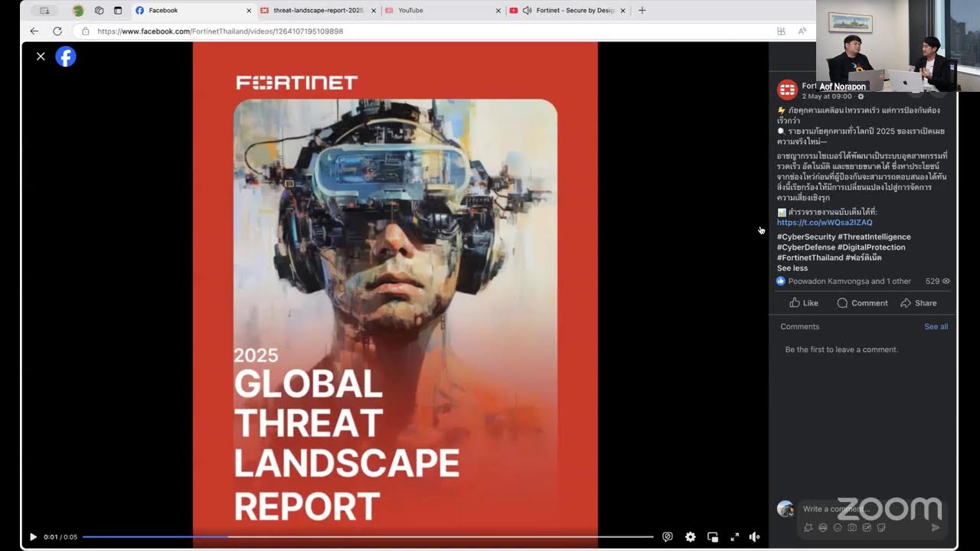Like the Fortinet post
Viewport: 980px width, 551px height.
pyautogui.click(x=804, y=303)
